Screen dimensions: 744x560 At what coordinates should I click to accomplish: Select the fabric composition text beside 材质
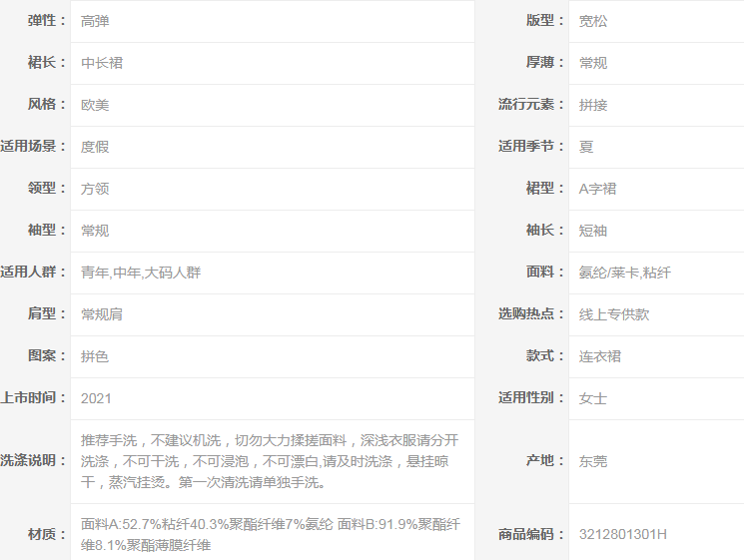[x=270, y=534]
